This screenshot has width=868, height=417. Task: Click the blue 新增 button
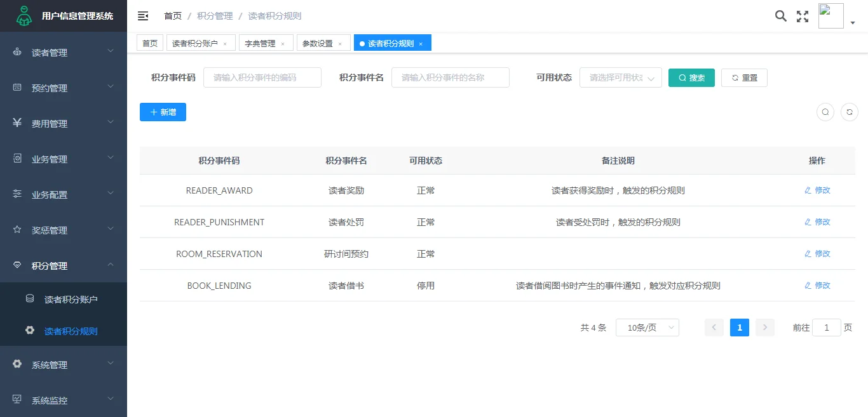point(163,112)
